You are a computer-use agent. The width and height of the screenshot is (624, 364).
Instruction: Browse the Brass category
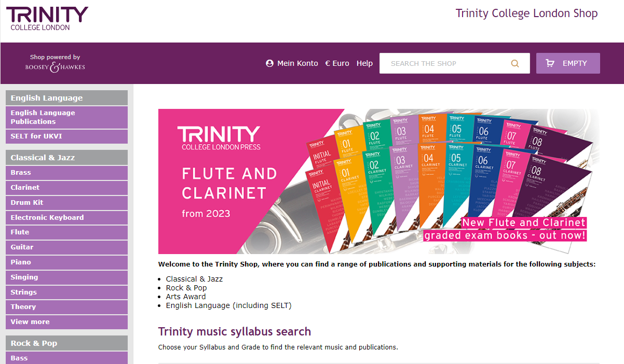[x=66, y=173]
